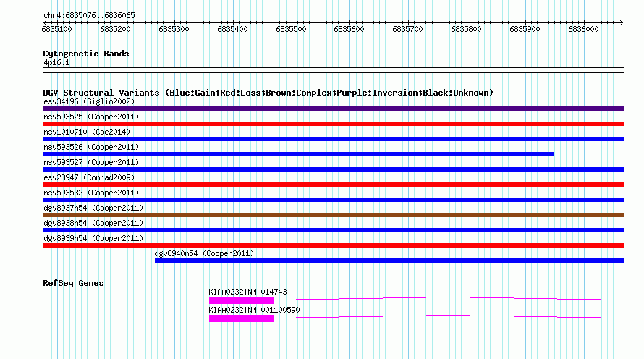Image resolution: width=644 pixels, height=359 pixels.
Task: Click the magenta exon block of NM_001100590
Action: tap(242, 318)
